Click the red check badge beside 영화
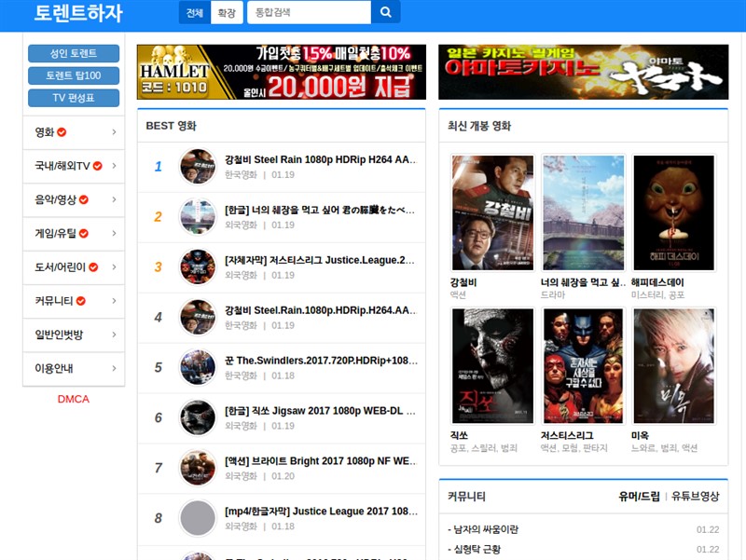This screenshot has height=560, width=746. coord(62,132)
